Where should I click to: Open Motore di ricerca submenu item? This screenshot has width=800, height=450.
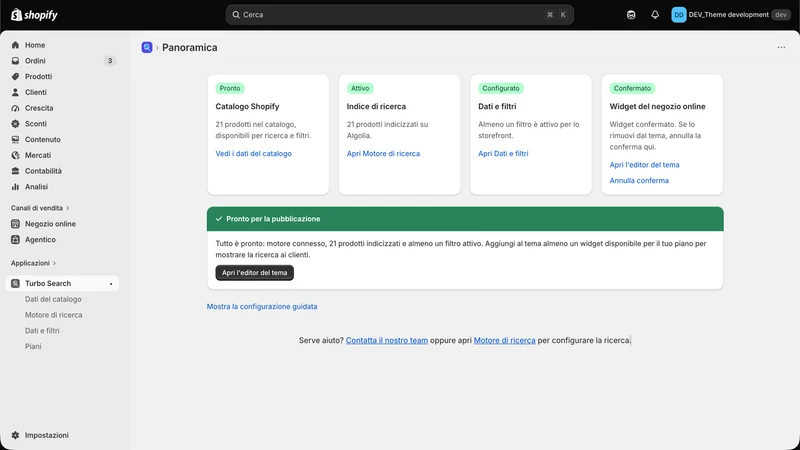tap(54, 315)
